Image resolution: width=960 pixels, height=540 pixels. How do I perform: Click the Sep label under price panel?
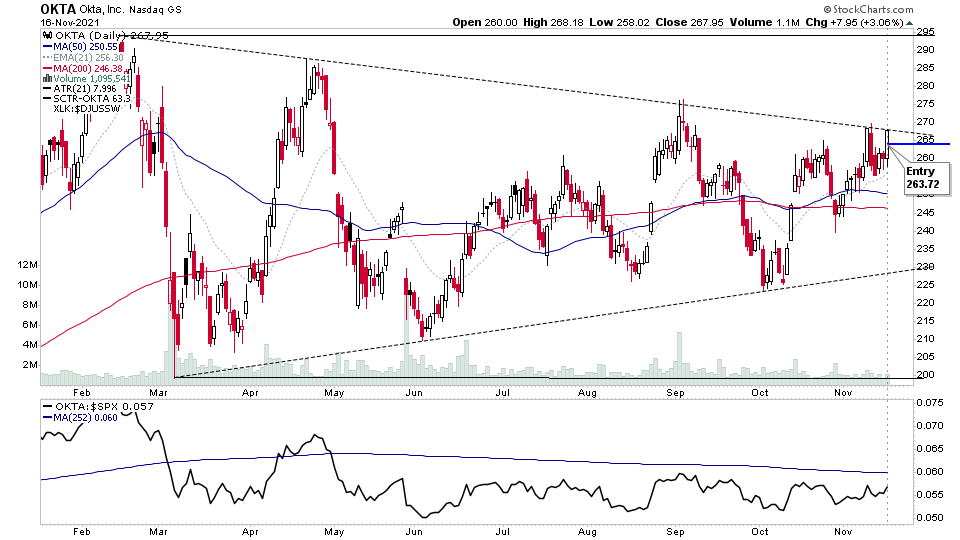coord(675,393)
